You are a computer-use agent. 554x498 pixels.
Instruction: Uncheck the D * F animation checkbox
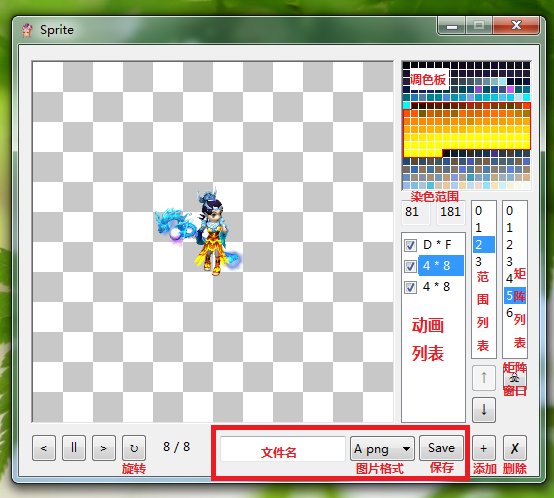coord(410,245)
